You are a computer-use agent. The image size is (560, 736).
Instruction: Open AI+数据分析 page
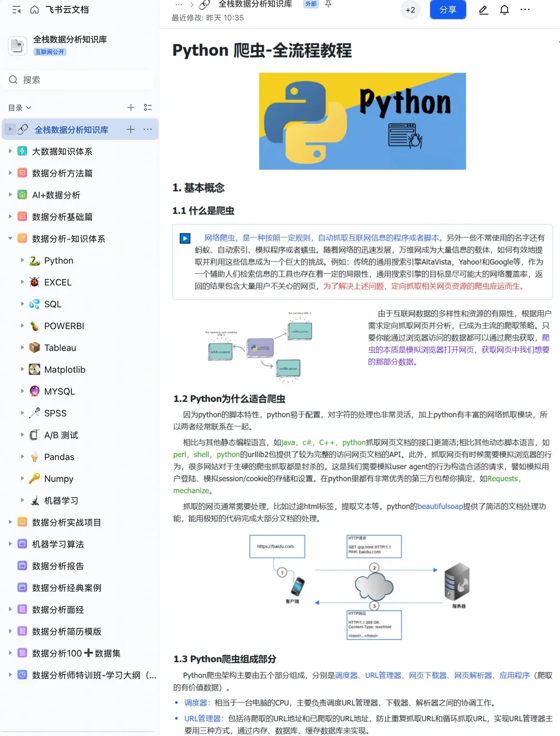pyautogui.click(x=56, y=195)
